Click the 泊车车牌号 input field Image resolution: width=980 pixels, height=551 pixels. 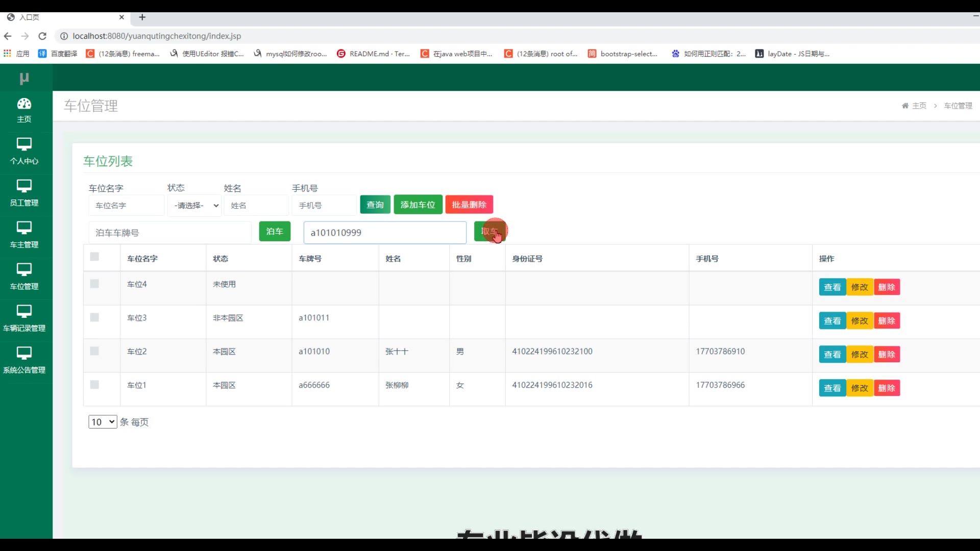[x=169, y=233]
